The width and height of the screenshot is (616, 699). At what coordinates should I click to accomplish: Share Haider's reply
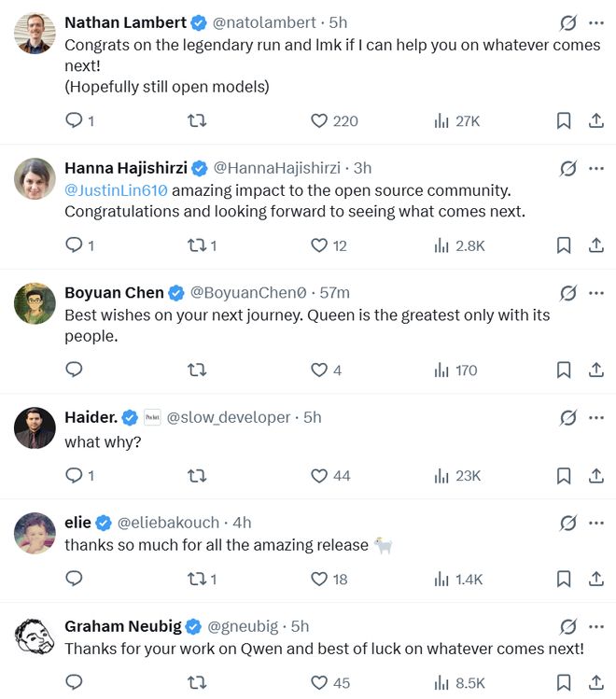(x=596, y=476)
